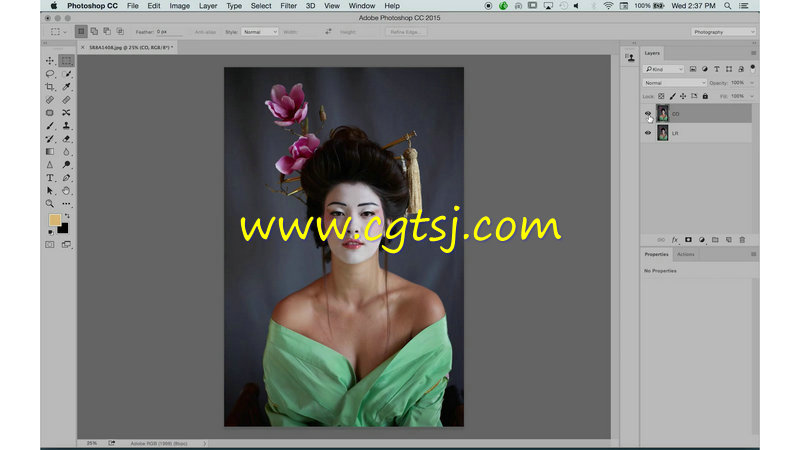Screen dimensions: 800x450
Task: Hide the LR layer
Action: pos(648,133)
